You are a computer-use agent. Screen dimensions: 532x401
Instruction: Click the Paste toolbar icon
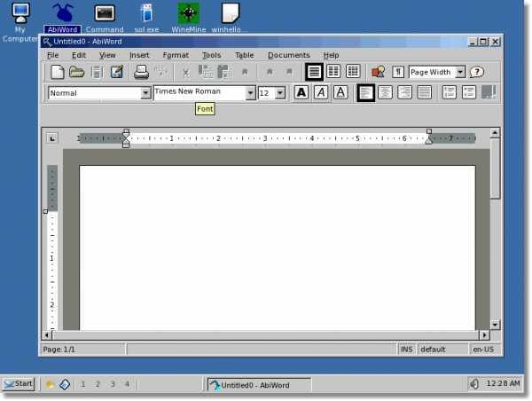pyautogui.click(x=224, y=72)
